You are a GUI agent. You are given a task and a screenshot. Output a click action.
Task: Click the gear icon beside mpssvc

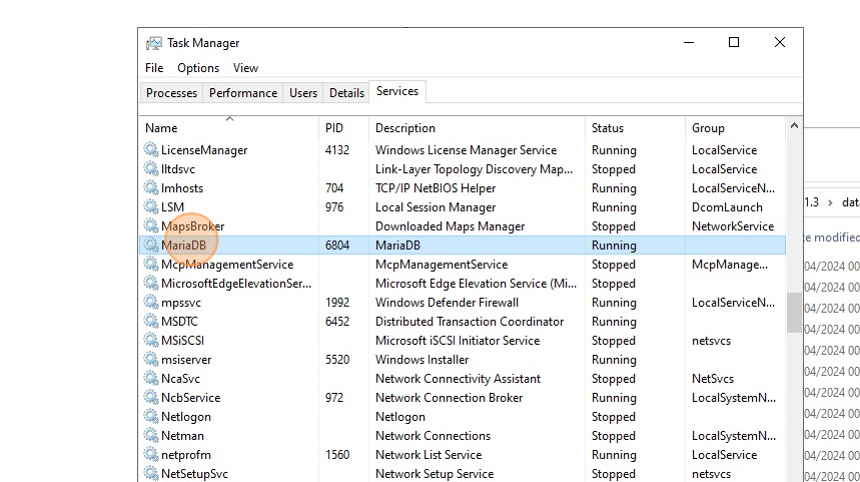tap(151, 302)
